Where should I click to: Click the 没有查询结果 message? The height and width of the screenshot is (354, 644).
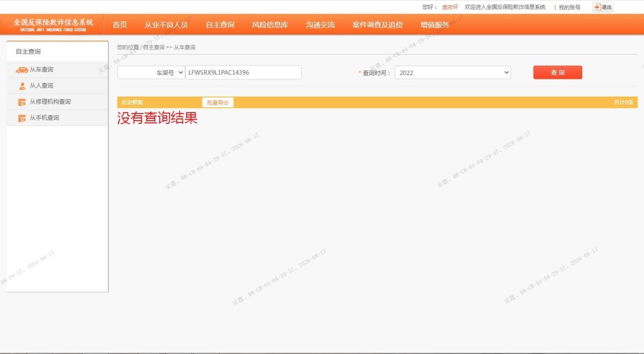coord(157,118)
